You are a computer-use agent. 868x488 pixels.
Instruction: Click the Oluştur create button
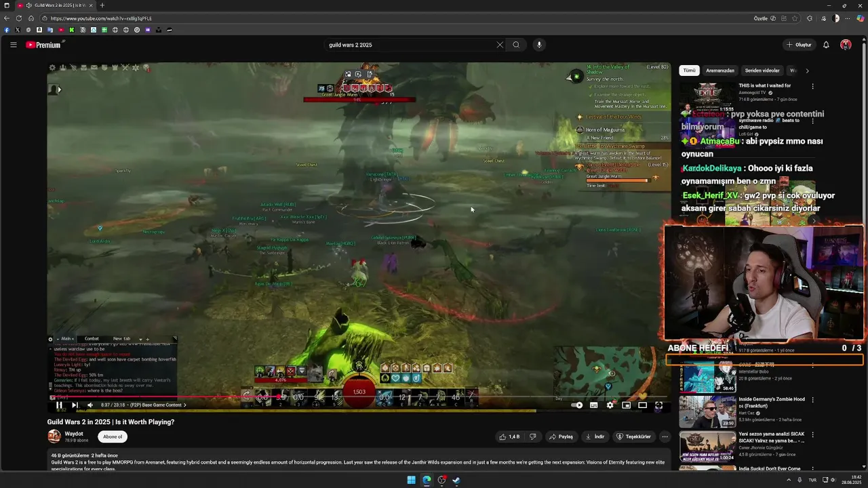point(799,45)
